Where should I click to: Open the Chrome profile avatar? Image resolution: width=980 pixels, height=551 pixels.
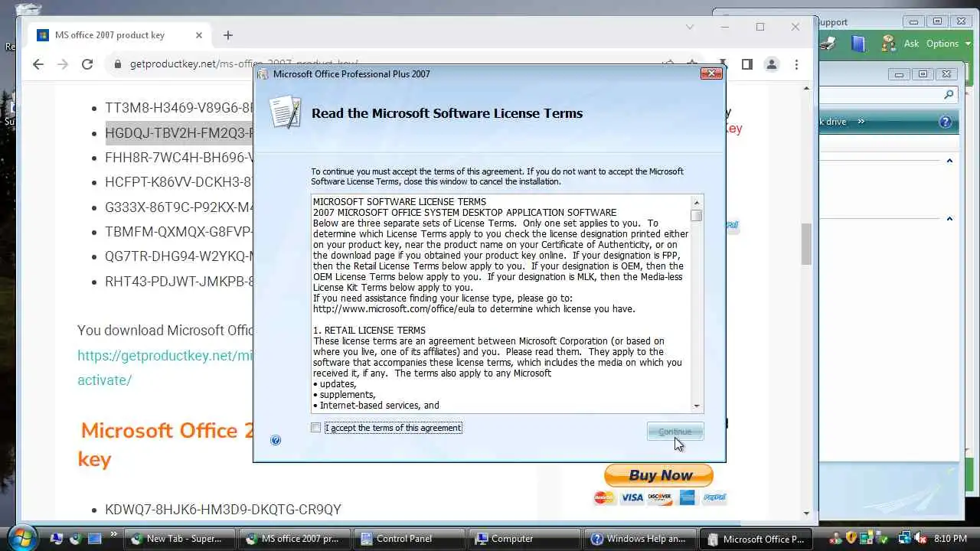(x=772, y=64)
